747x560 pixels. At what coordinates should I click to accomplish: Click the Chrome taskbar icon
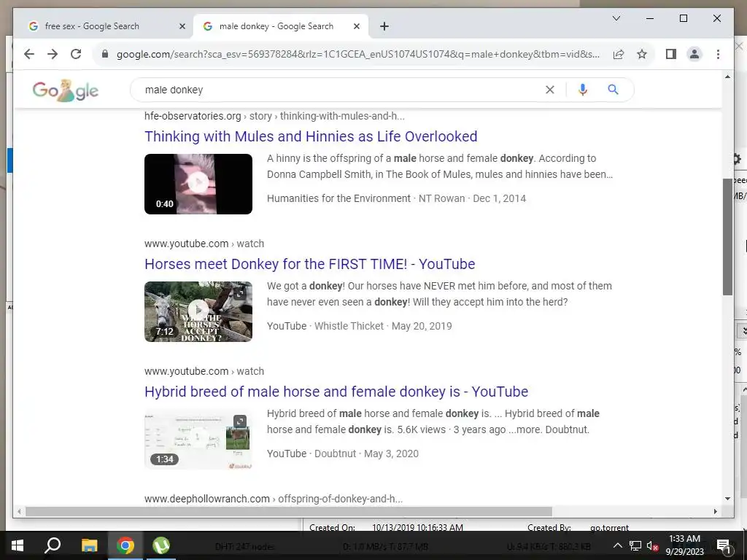[125, 545]
